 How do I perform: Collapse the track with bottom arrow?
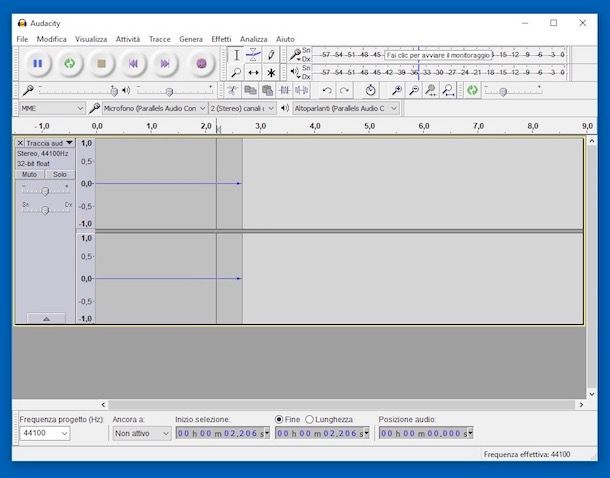pyautogui.click(x=46, y=319)
